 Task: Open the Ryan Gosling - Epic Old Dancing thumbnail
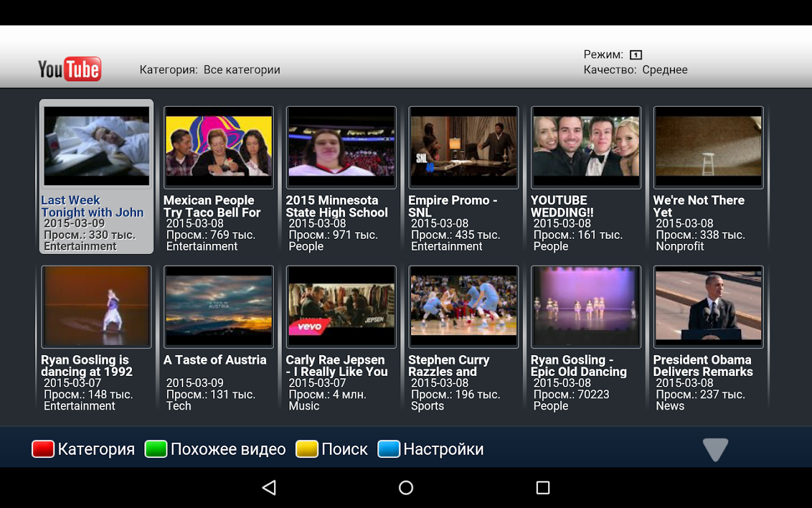tap(586, 307)
